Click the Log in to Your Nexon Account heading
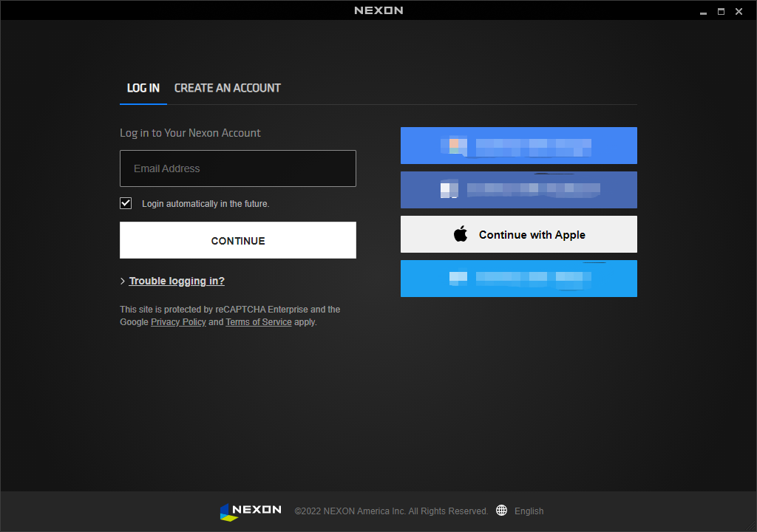The height and width of the screenshot is (532, 757). click(190, 133)
